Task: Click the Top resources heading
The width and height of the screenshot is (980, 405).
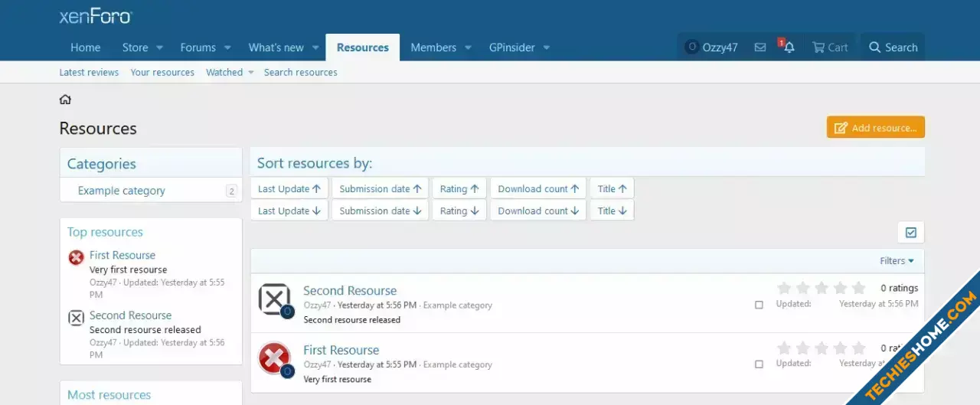Action: (105, 232)
